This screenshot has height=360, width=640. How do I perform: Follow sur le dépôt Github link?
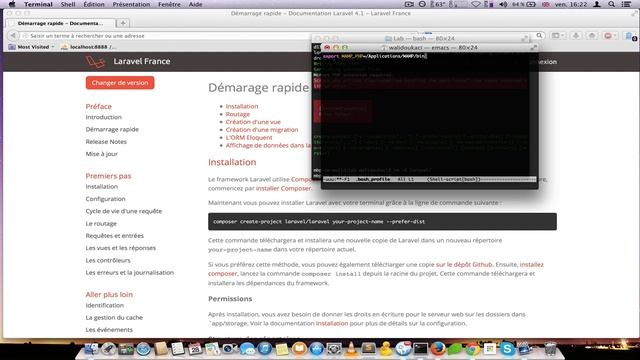[x=464, y=264]
